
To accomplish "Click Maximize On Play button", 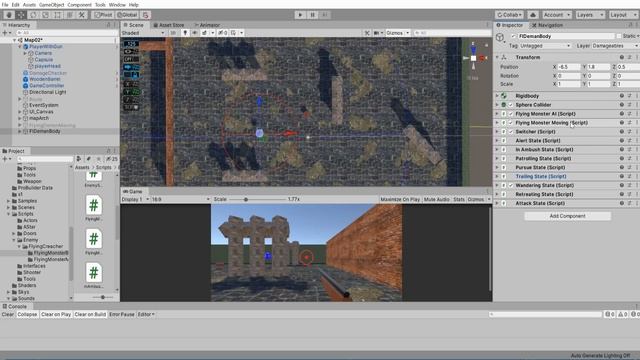I will [x=400, y=199].
